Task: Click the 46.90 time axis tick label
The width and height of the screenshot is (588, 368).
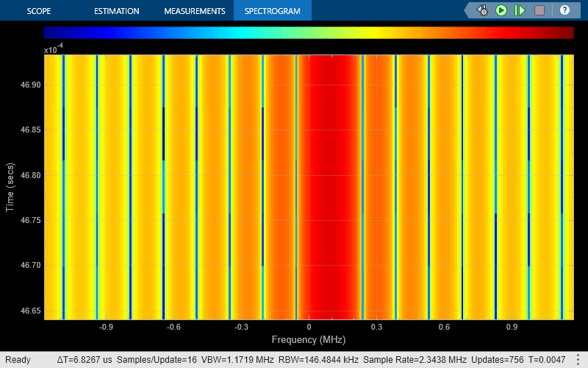Action: coord(31,85)
